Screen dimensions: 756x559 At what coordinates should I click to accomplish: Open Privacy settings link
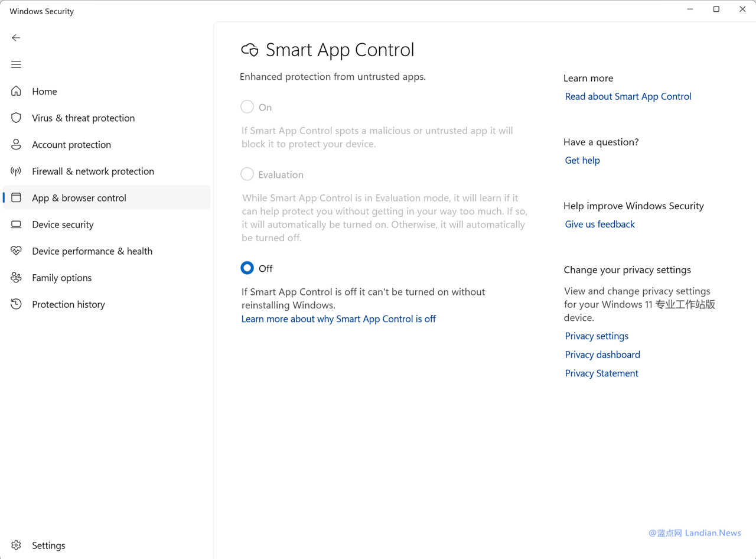pos(597,336)
